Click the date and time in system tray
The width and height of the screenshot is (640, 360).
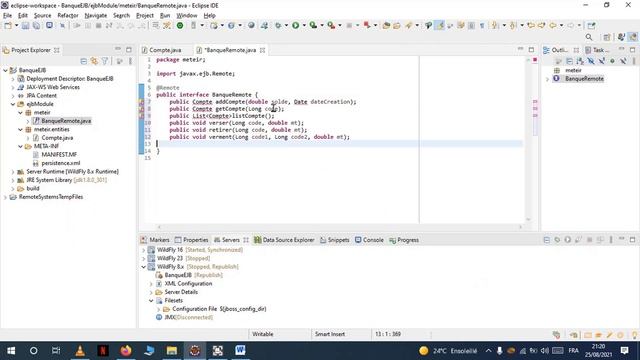[598, 351]
